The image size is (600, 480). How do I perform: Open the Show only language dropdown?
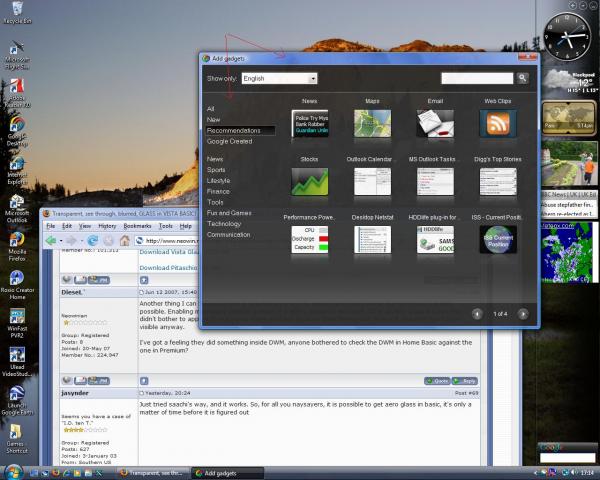click(x=279, y=78)
